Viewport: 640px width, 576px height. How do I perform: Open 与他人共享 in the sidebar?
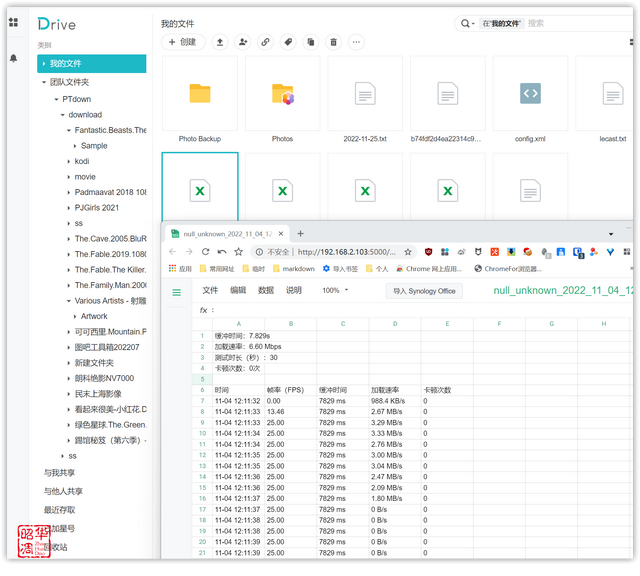[63, 491]
